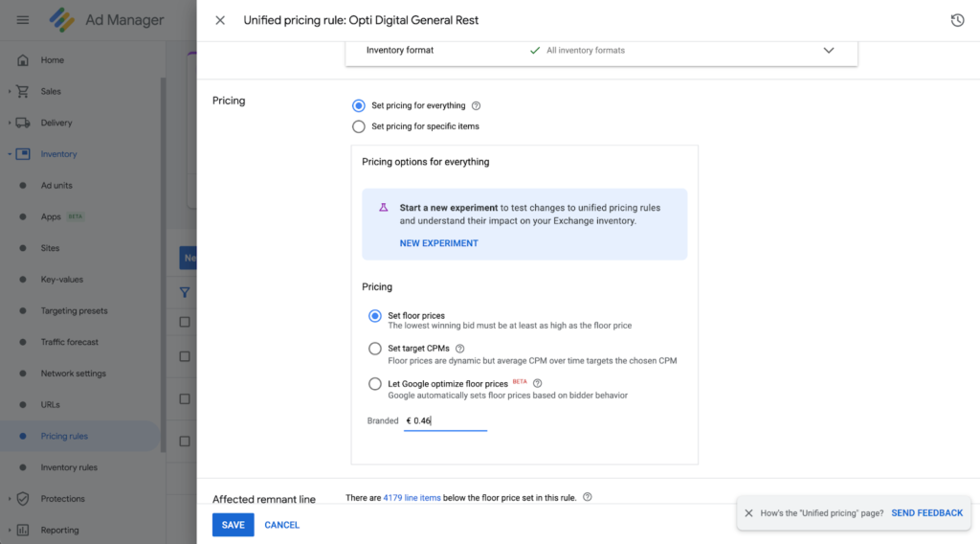Screen dimensions: 980x544
Task: Click help icon next to affected line items text
Action: tap(587, 497)
